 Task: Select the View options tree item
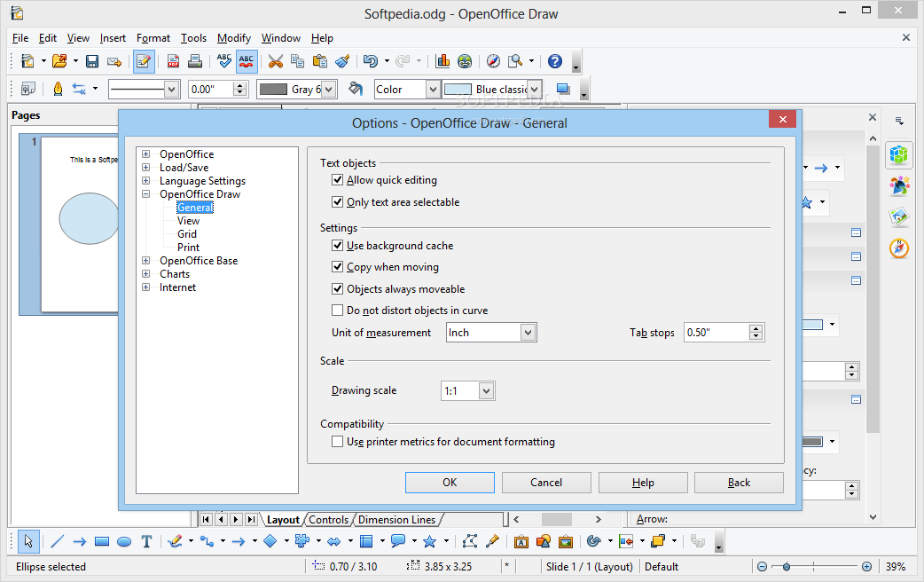tap(189, 221)
